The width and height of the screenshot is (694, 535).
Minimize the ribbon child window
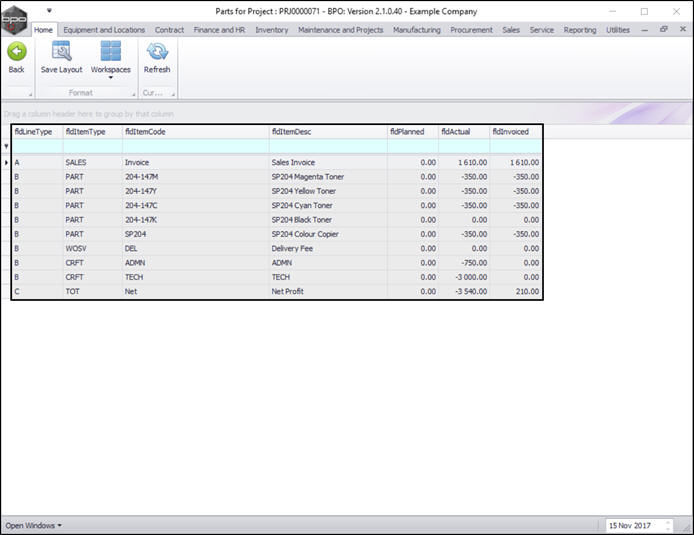pos(644,30)
